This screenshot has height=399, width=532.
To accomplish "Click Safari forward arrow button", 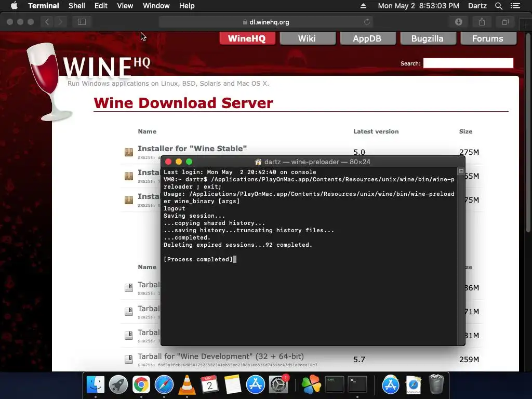I will (x=60, y=22).
